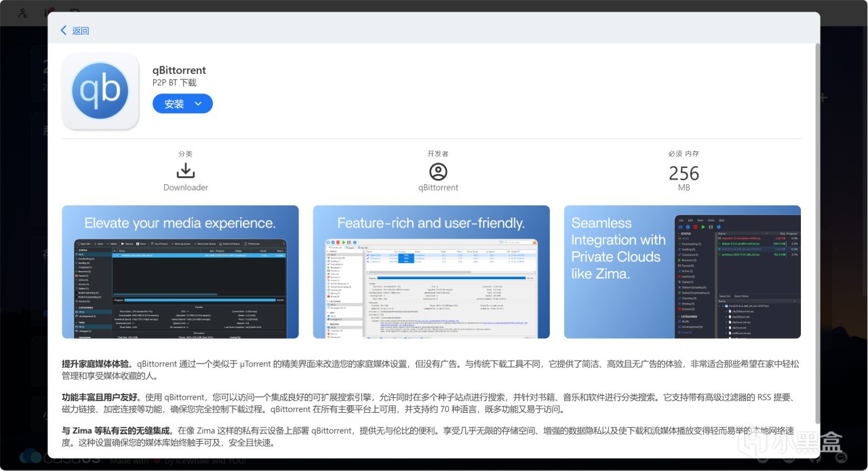Screen dimensions: 868x471
Task: Open the 'Seamless Integration' Zima screenshot
Action: point(682,272)
